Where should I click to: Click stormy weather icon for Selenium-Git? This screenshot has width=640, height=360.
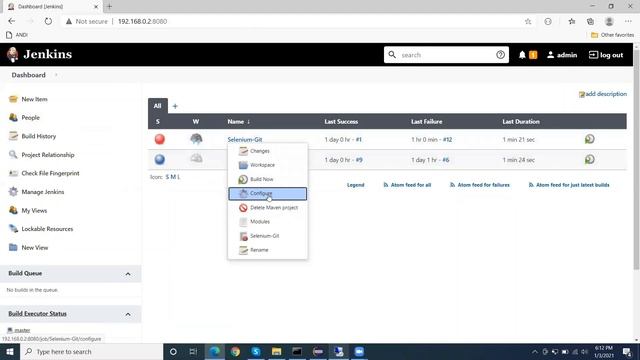pyautogui.click(x=196, y=139)
